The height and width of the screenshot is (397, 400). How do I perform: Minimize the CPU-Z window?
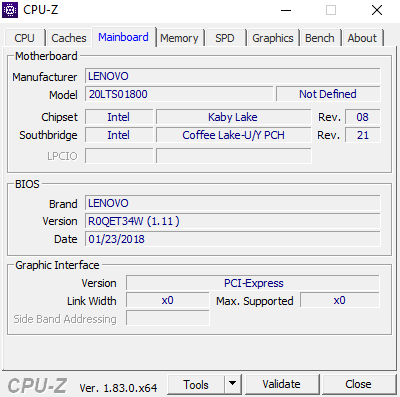tap(286, 10)
